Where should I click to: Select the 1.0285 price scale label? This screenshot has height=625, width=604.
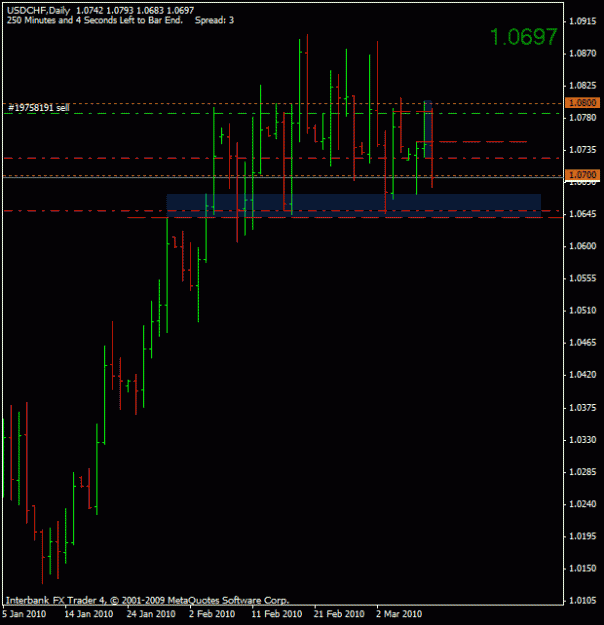[582, 472]
